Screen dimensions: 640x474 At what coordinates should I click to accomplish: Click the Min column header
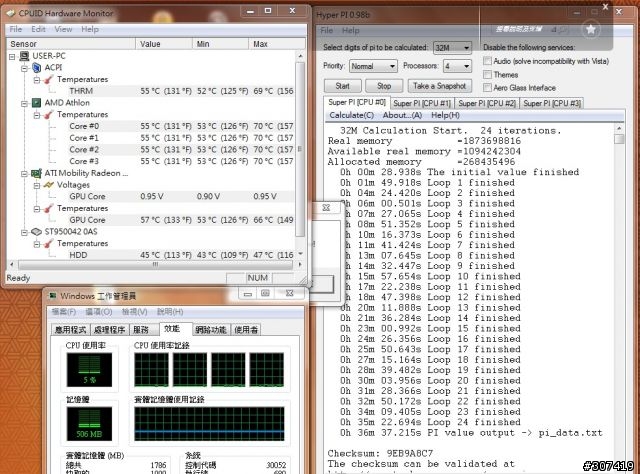(220, 44)
